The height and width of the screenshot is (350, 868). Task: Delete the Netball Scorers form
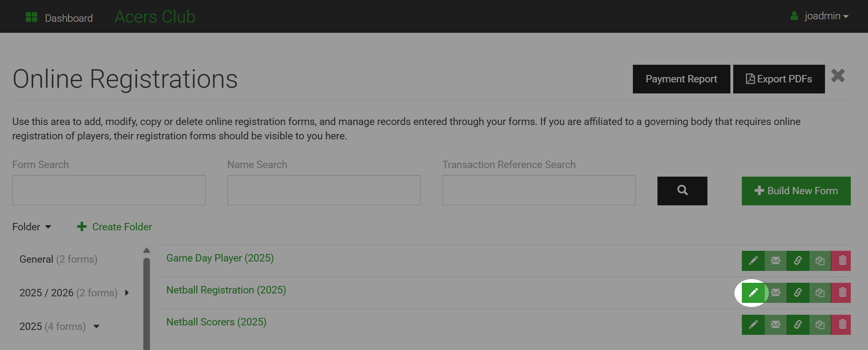pos(841,325)
